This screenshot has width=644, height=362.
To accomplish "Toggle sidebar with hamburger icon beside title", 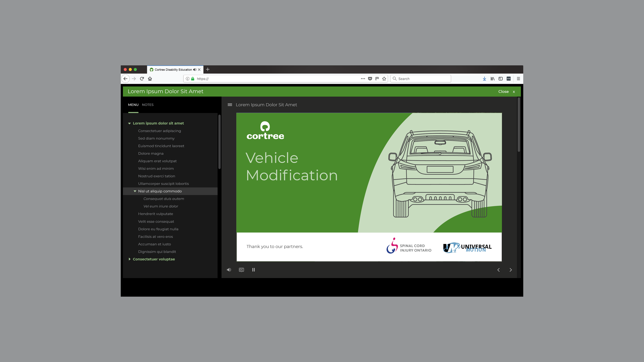I will [x=230, y=105].
